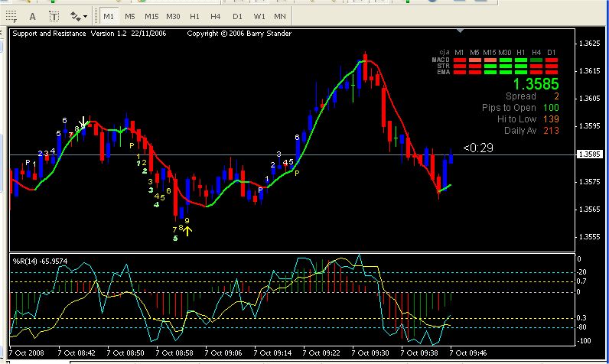Select the Fibonacci retracement tool
The image size is (609, 364).
[10, 15]
